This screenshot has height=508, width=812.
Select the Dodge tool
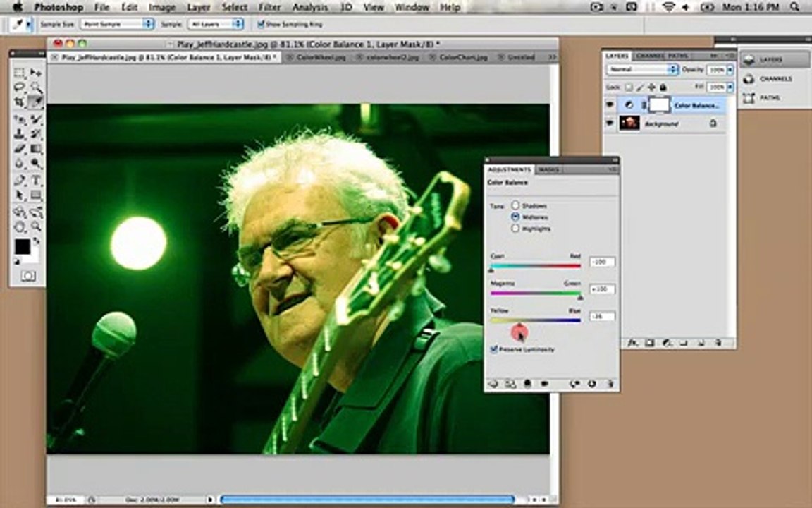pyautogui.click(x=35, y=164)
